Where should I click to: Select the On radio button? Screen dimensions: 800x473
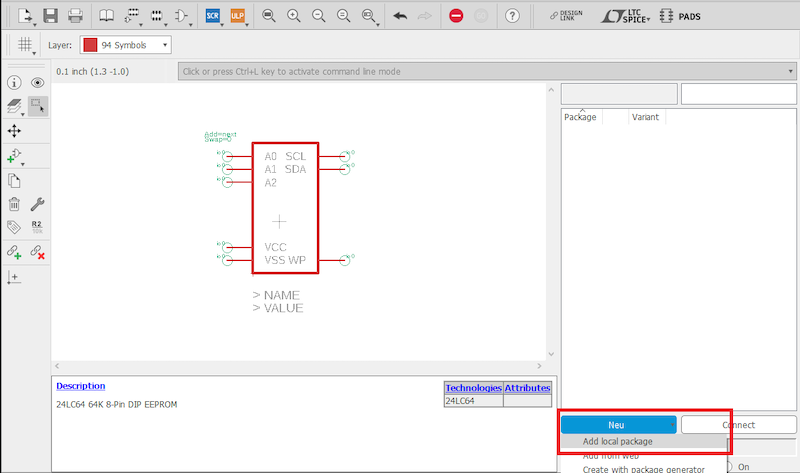(730, 466)
